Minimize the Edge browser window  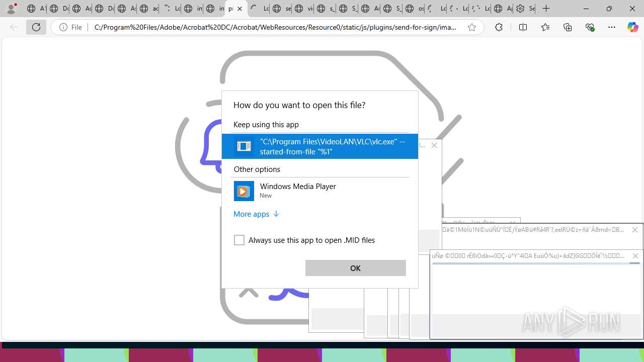pyautogui.click(x=586, y=9)
